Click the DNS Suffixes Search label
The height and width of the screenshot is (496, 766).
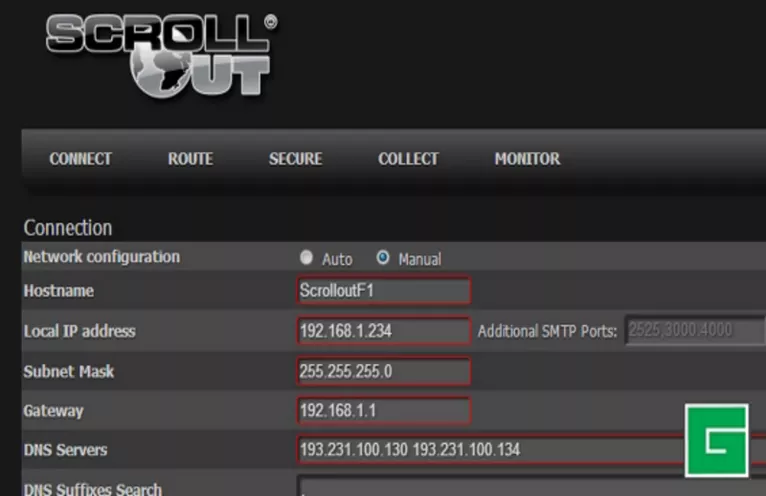(93, 488)
